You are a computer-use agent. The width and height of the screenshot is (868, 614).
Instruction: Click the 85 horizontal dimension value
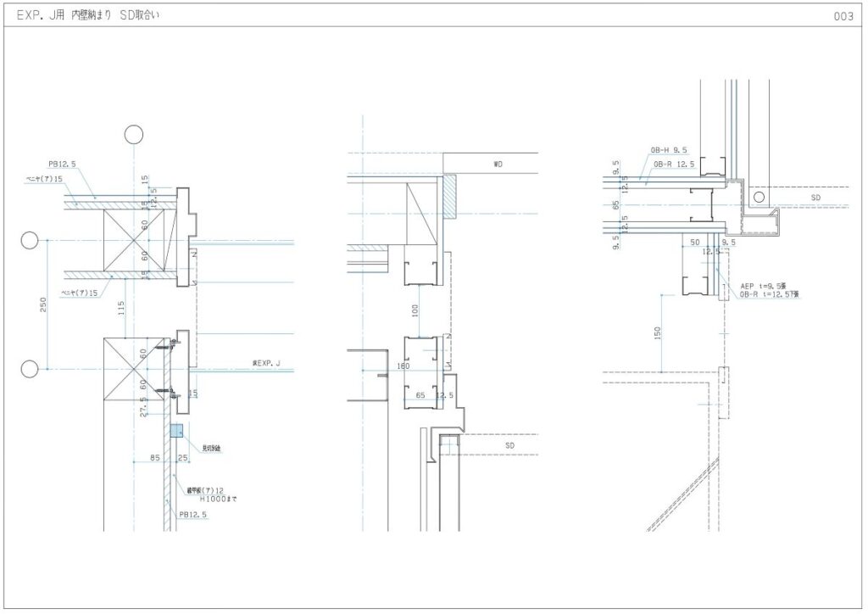coord(154,459)
